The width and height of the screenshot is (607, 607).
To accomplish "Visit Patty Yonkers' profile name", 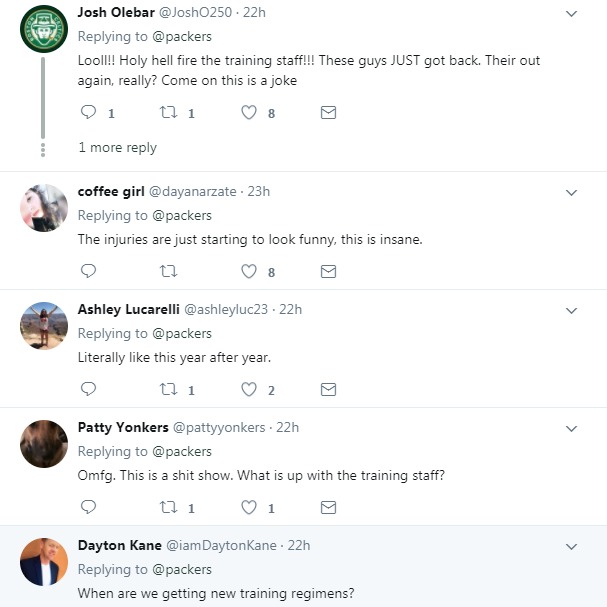I will [x=121, y=427].
